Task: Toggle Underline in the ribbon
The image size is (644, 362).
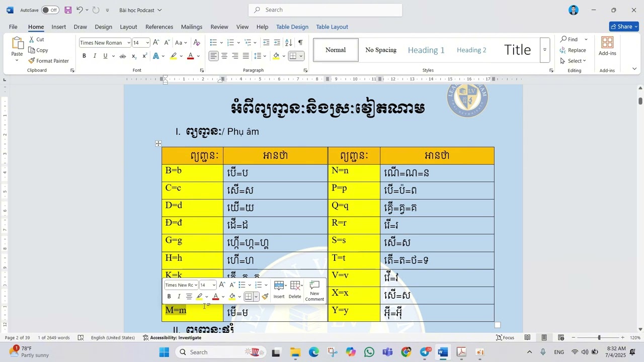Action: 105,56
